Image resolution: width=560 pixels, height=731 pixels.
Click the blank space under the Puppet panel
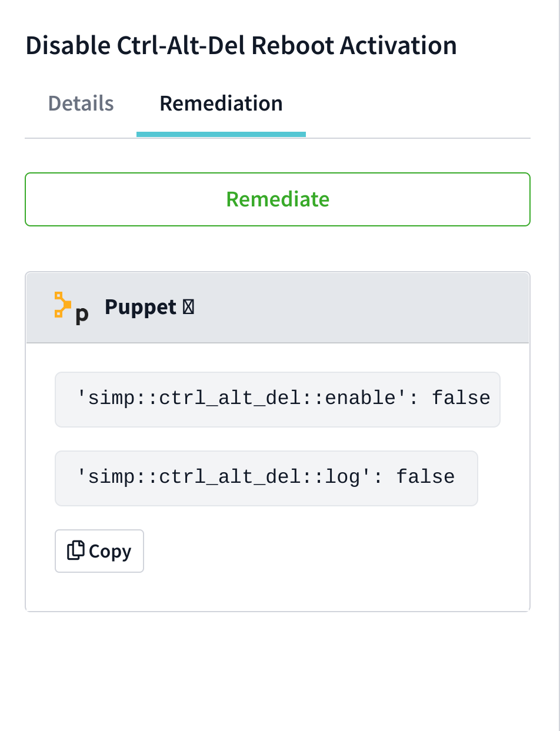coord(278,670)
